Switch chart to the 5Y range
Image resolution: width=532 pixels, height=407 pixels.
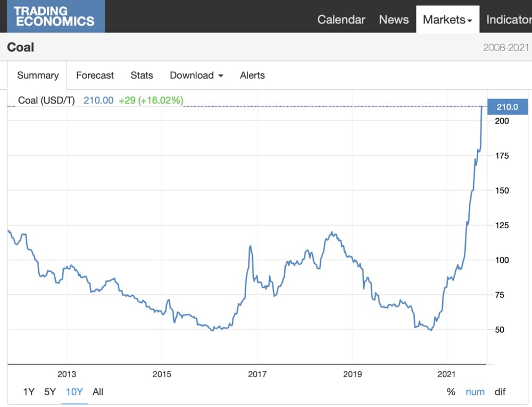coord(50,392)
